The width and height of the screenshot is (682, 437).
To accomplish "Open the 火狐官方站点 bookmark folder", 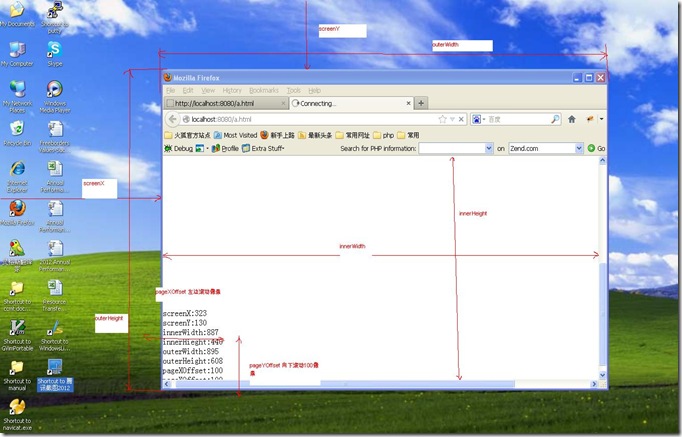I will click(x=187, y=135).
